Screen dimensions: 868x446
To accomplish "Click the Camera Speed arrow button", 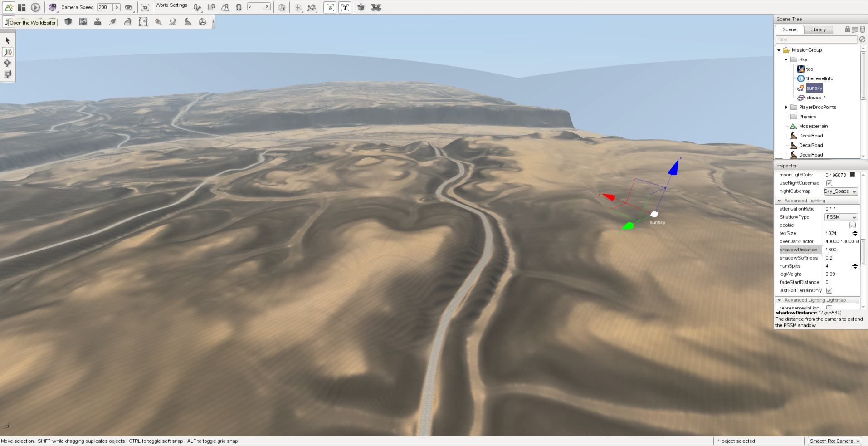I will [x=117, y=7].
